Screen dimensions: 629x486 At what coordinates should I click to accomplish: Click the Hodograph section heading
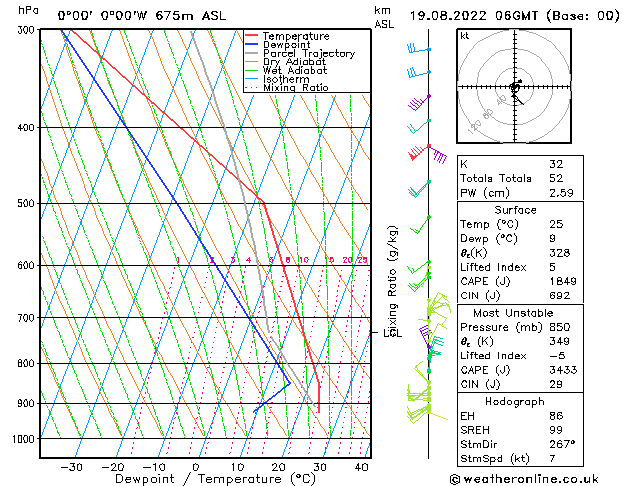pyautogui.click(x=515, y=401)
